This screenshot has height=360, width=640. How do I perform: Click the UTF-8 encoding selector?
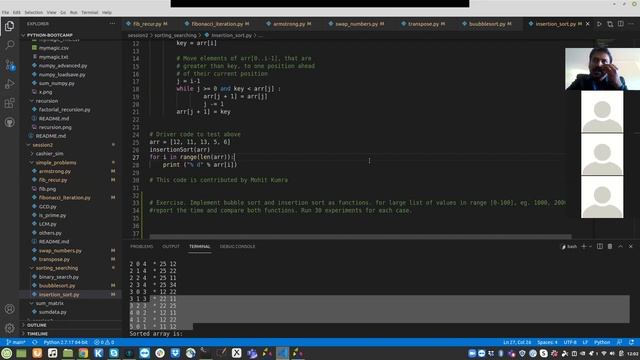click(570, 342)
